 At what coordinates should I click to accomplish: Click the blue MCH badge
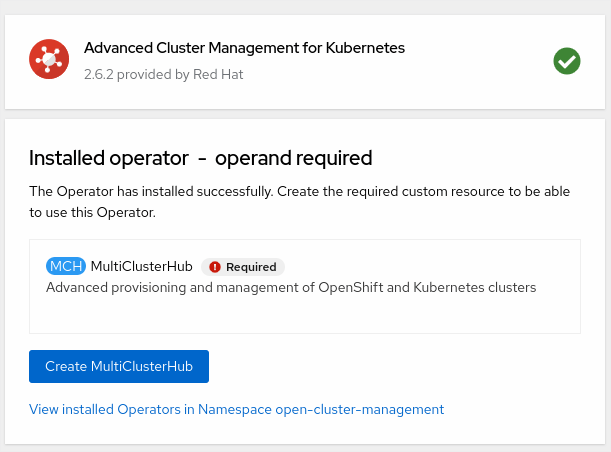click(x=66, y=266)
